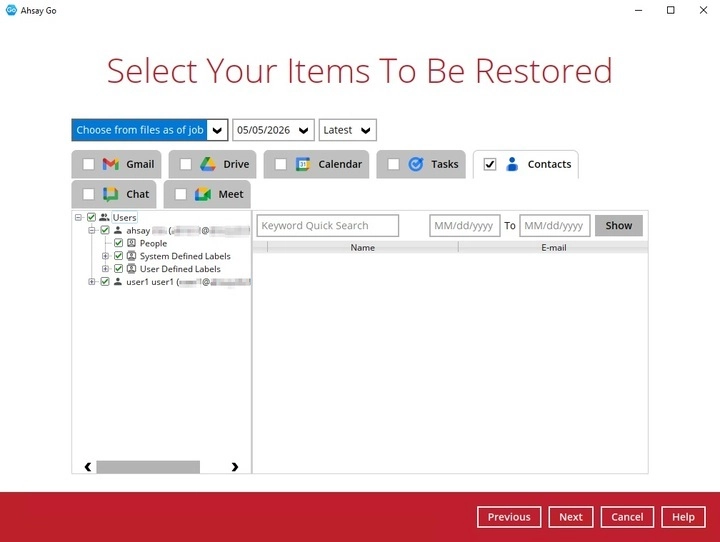Click the user1 user1 person icon

click(118, 282)
